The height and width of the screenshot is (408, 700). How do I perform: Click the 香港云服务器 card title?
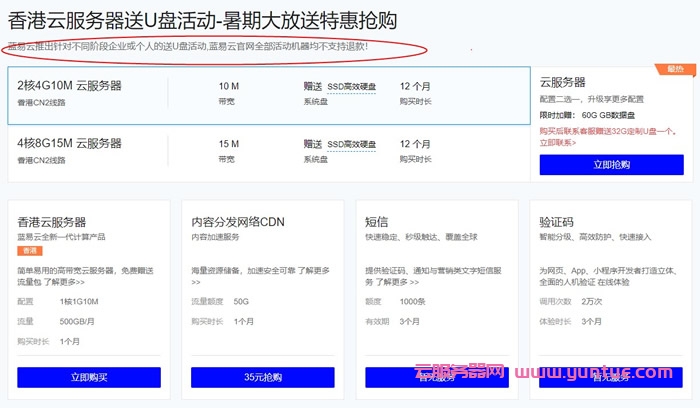point(52,221)
